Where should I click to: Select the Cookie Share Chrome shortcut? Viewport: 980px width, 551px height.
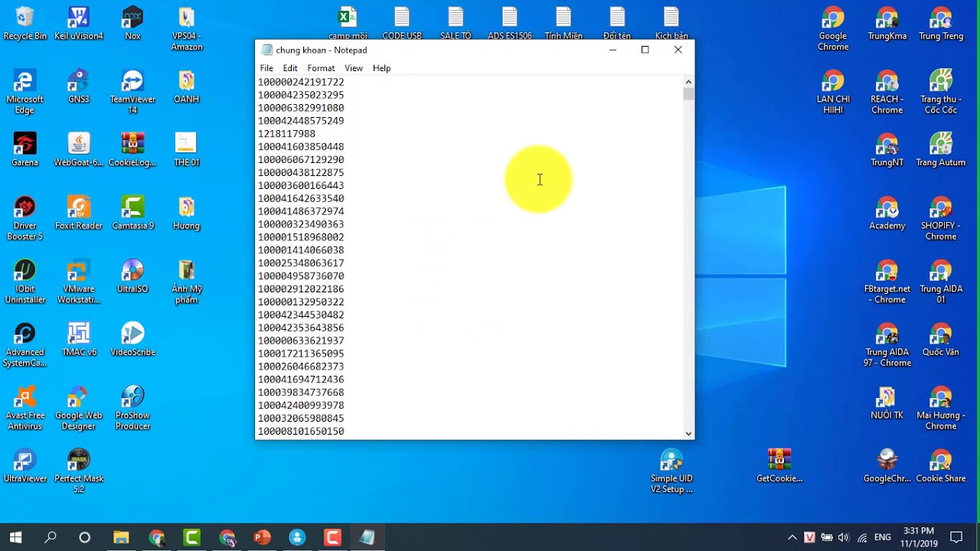point(941,465)
